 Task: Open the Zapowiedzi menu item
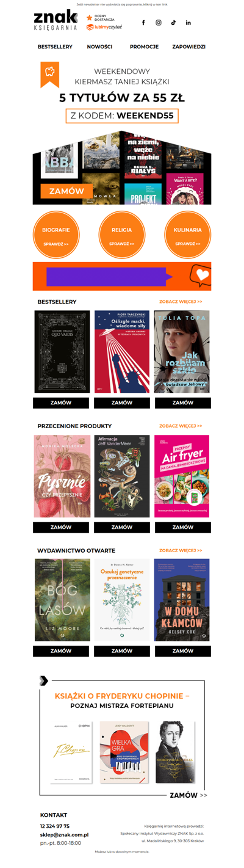click(189, 47)
